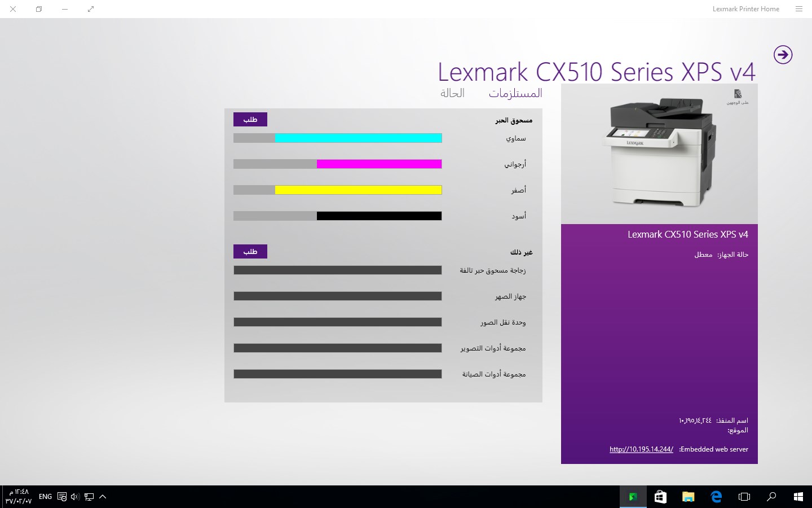This screenshot has width=812, height=508.
Task: Click سماوي cyan label
Action: (516, 138)
